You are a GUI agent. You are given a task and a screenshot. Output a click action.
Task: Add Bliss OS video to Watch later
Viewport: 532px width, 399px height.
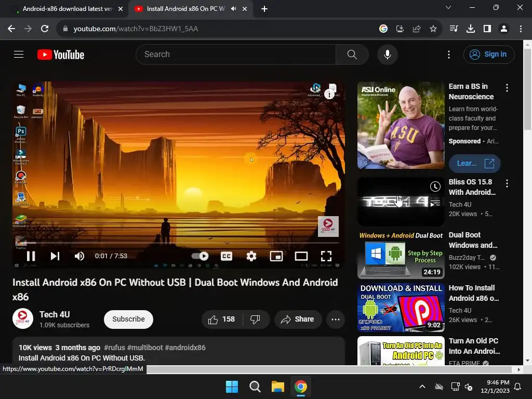tap(435, 187)
